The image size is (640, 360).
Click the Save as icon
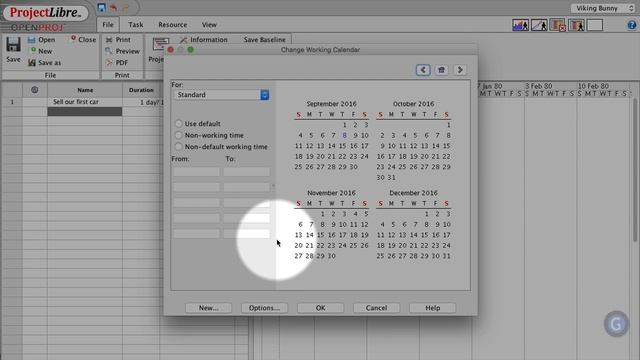point(32,62)
